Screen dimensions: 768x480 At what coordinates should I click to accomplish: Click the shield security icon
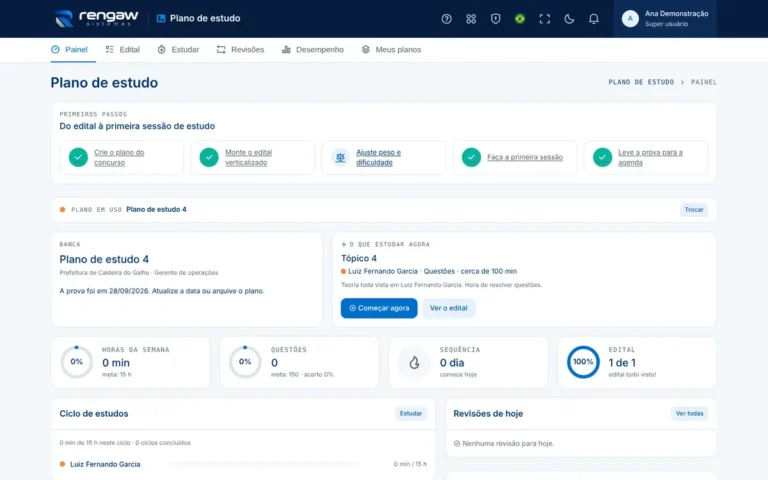point(495,19)
